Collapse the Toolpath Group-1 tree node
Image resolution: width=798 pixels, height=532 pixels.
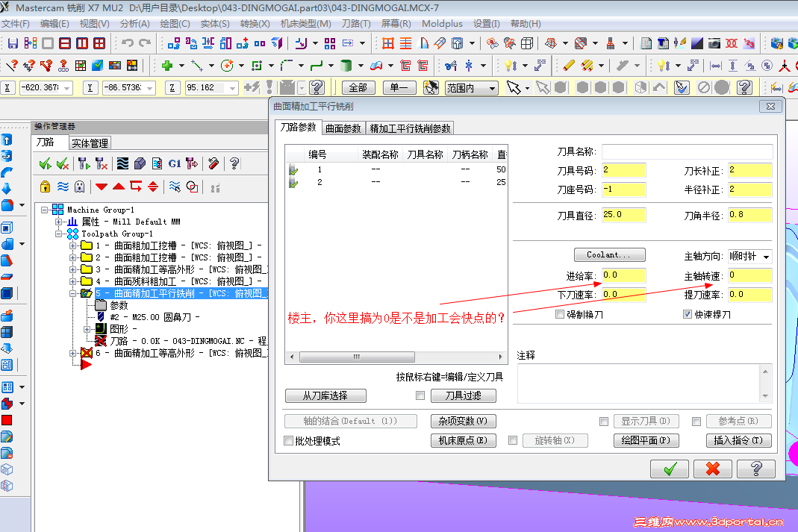59,234
